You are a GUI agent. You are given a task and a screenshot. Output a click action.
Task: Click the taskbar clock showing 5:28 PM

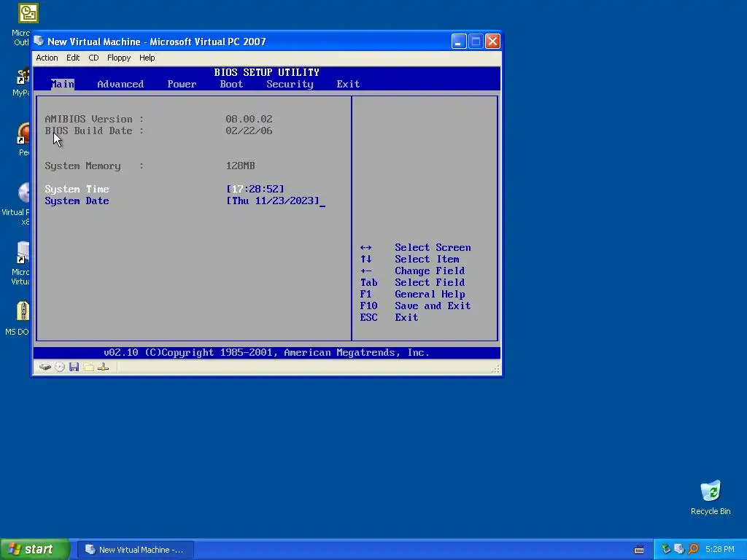719,549
